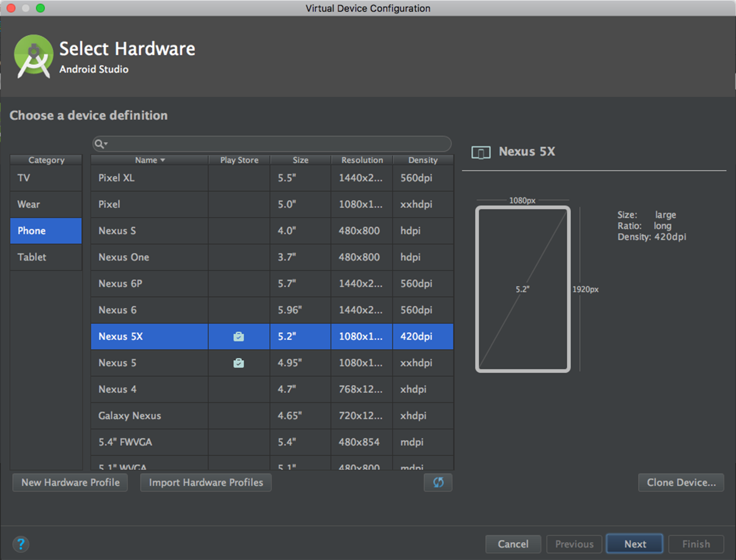Click the Size column header
The image size is (736, 560).
click(301, 160)
